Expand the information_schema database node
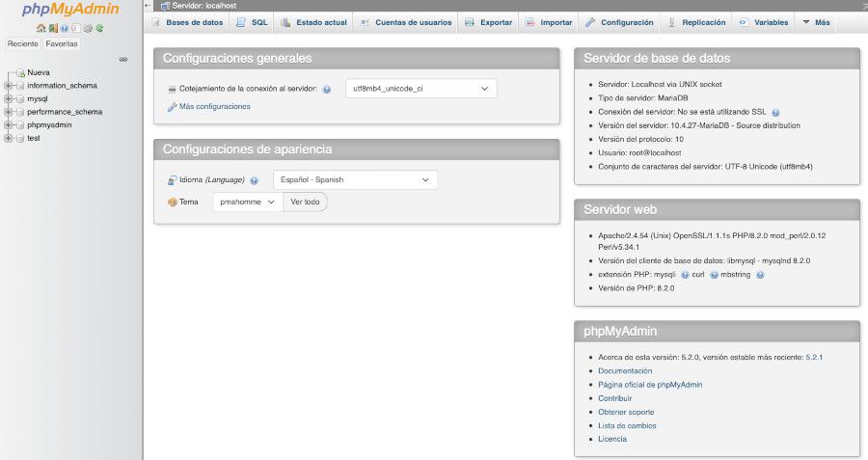Image resolution: width=868 pixels, height=460 pixels. pyautogui.click(x=8, y=86)
